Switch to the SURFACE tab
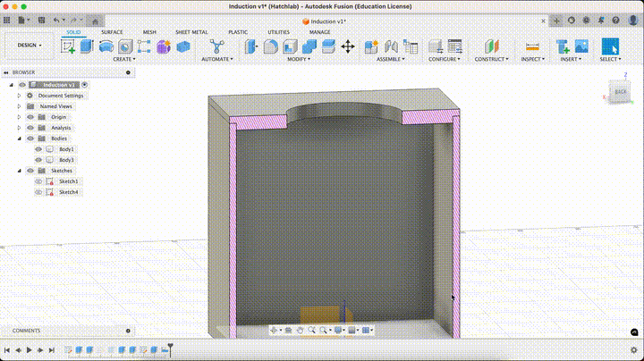Viewport: 644px width, 361px height. (112, 32)
